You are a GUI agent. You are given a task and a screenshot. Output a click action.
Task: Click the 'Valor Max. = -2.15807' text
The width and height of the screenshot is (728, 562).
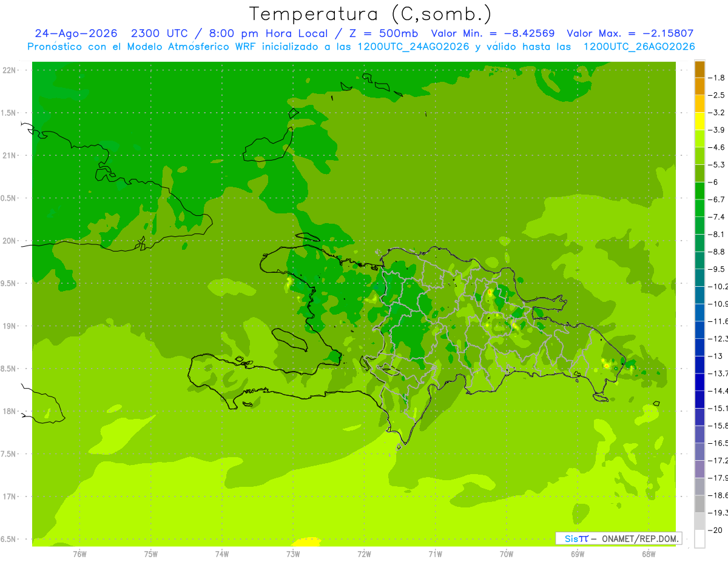coord(630,33)
